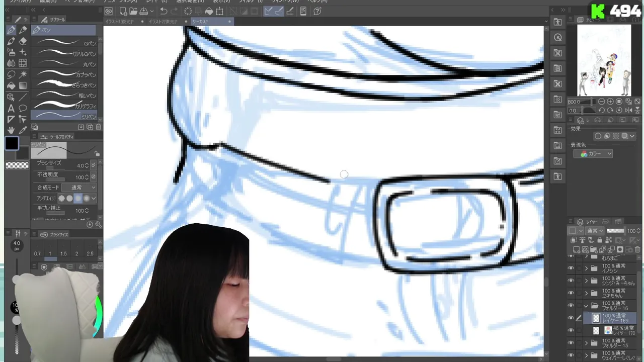Expand the フォルダー 15 folder
Viewport: 644px width, 362px height.
[x=586, y=343]
